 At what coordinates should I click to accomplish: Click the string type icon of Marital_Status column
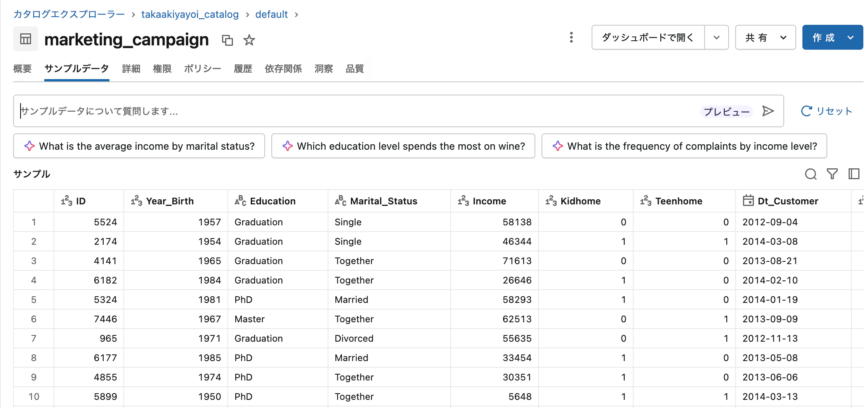(340, 201)
